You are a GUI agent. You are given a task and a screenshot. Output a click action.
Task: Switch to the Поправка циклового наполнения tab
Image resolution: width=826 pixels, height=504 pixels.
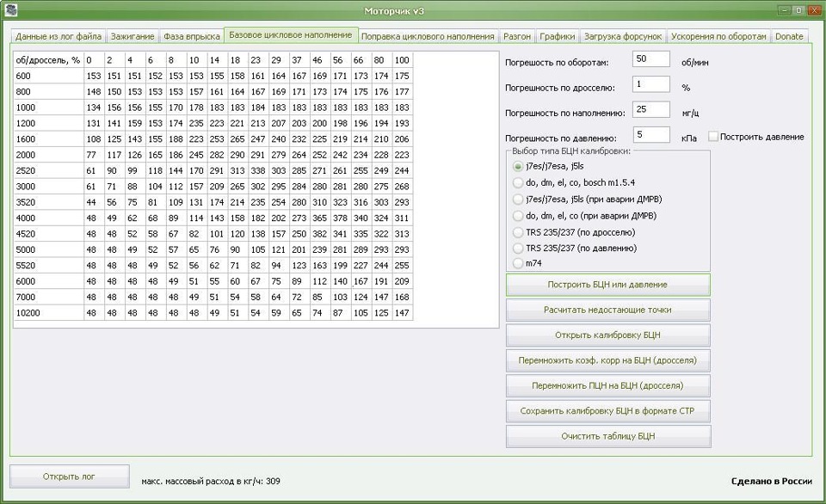click(428, 36)
